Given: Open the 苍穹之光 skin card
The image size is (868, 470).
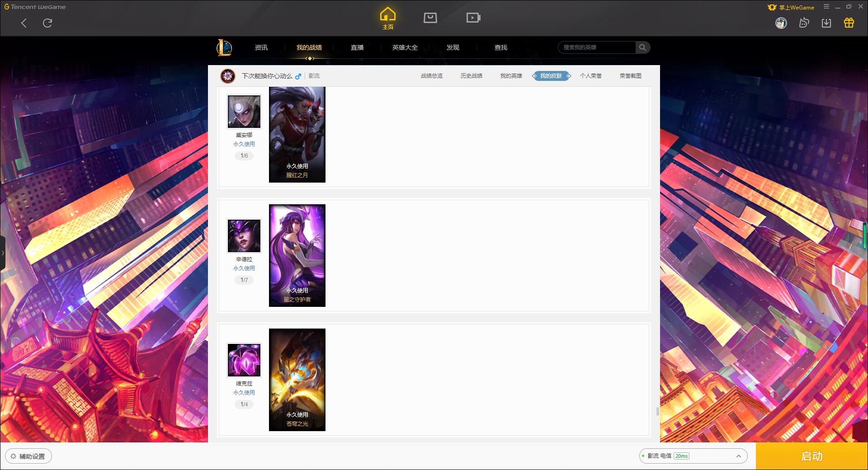Looking at the screenshot, I should pyautogui.click(x=297, y=380).
